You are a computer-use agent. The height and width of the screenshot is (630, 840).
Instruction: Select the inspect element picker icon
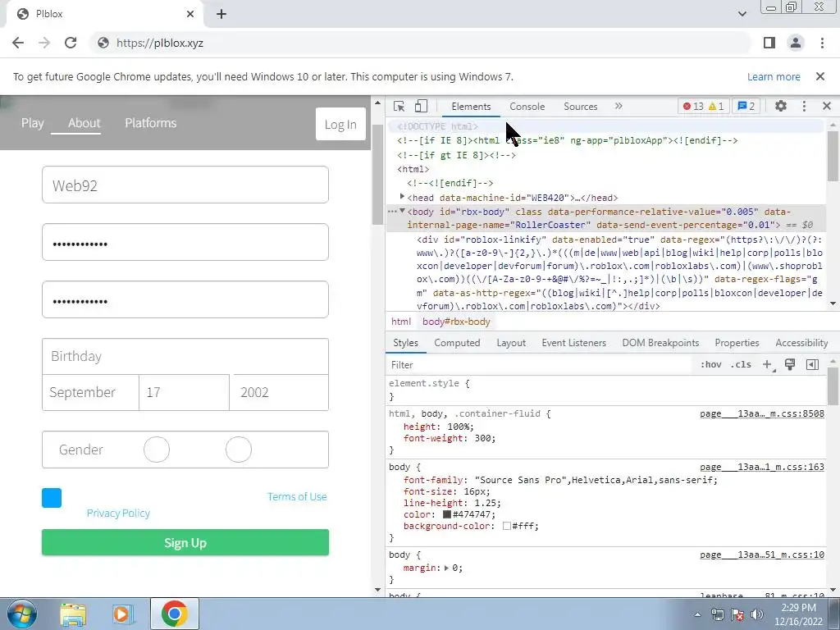(x=399, y=106)
